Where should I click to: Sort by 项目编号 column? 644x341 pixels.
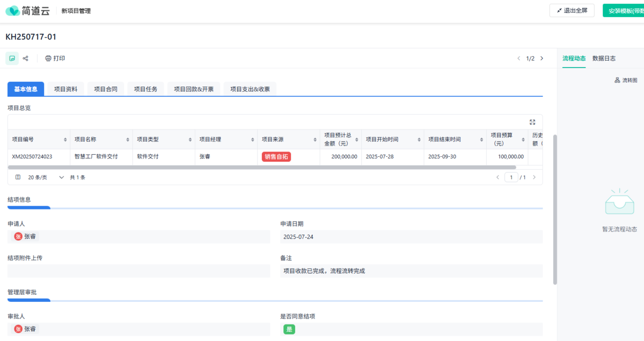click(x=65, y=140)
